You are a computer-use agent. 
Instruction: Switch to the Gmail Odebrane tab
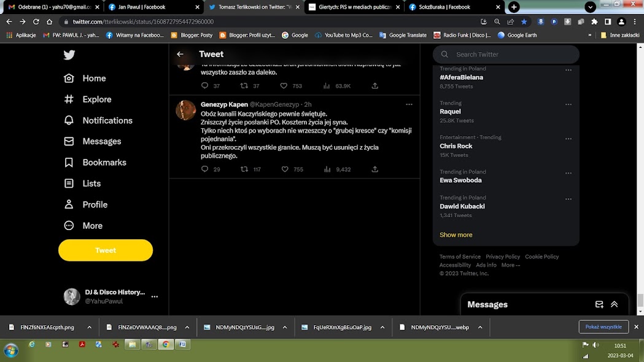pyautogui.click(x=54, y=7)
